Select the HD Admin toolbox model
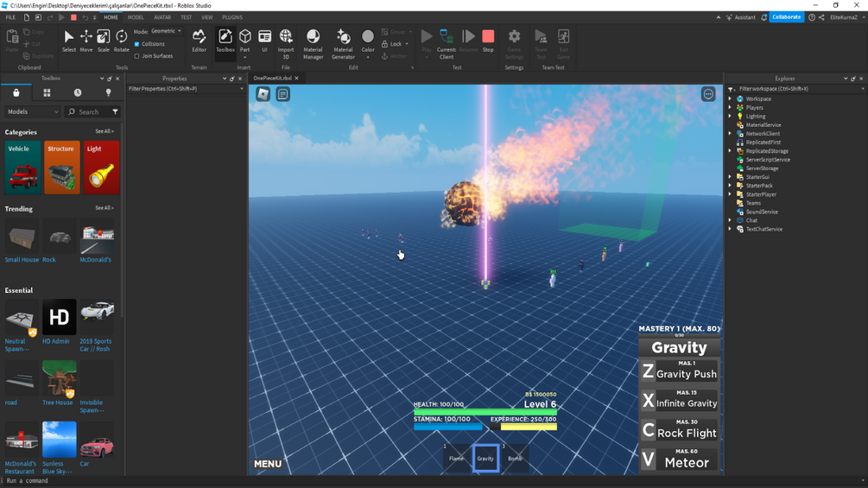This screenshot has height=488, width=868. 60,321
